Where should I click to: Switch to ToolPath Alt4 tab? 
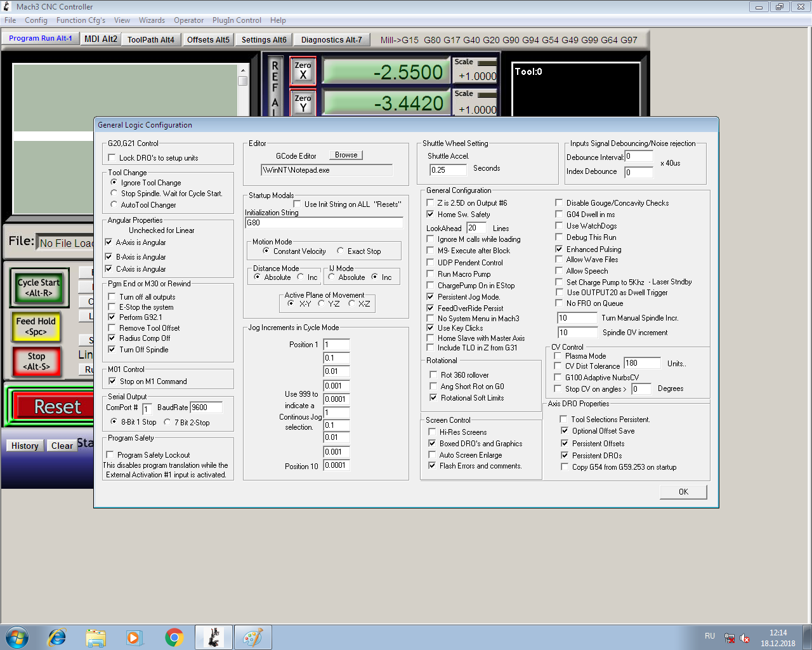[x=151, y=39]
